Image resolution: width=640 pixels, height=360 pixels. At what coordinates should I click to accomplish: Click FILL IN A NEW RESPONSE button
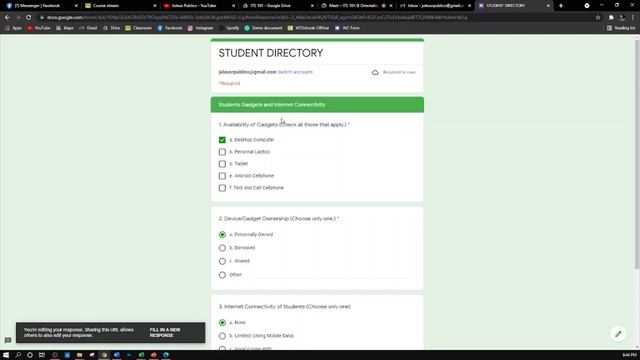(x=165, y=333)
